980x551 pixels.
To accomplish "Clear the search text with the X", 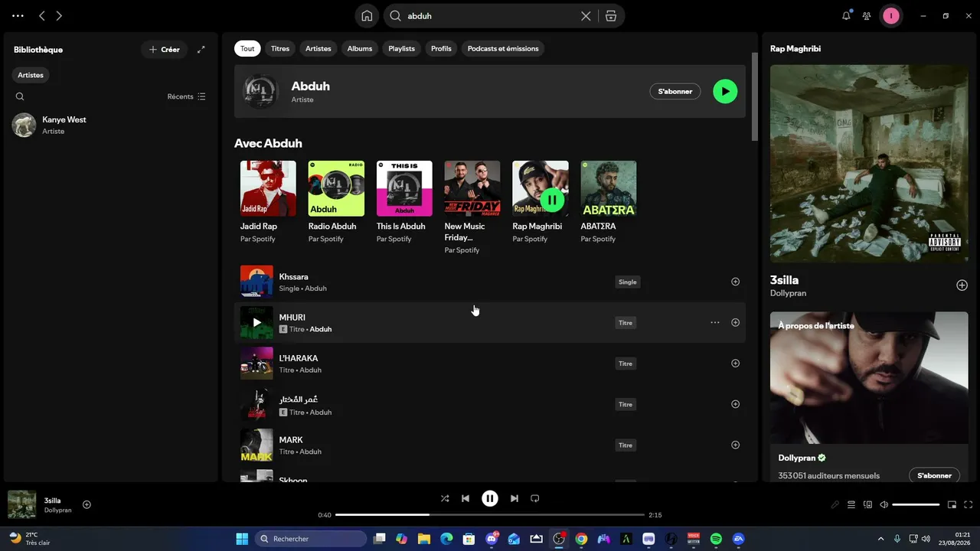I will (x=586, y=16).
